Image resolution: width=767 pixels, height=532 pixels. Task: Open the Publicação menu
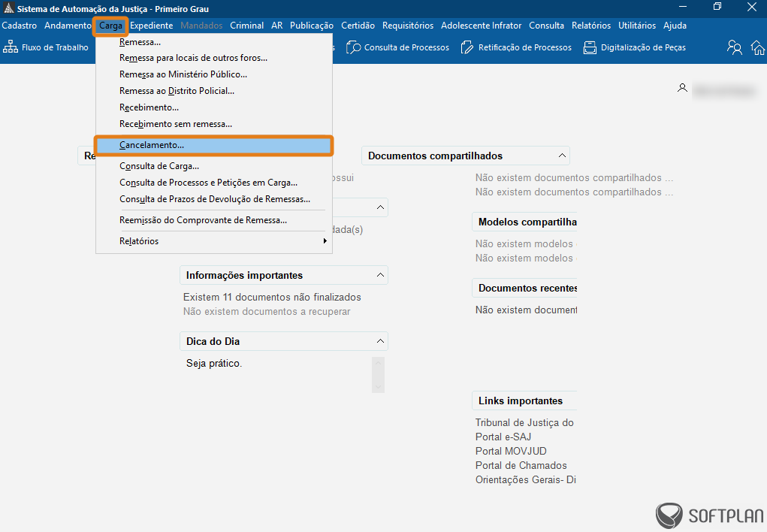tap(312, 26)
